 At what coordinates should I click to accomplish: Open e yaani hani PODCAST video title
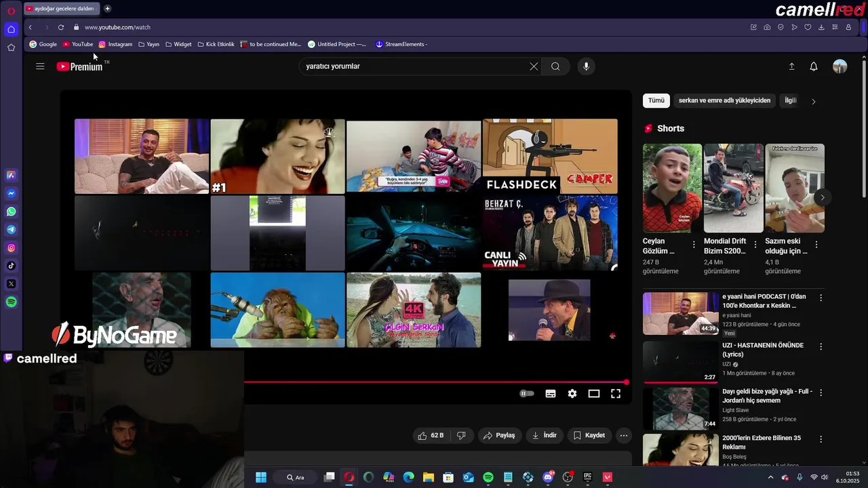point(764,301)
